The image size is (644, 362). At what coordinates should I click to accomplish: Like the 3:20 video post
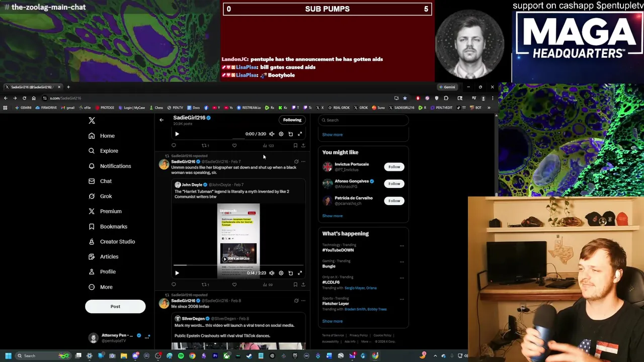tap(234, 145)
